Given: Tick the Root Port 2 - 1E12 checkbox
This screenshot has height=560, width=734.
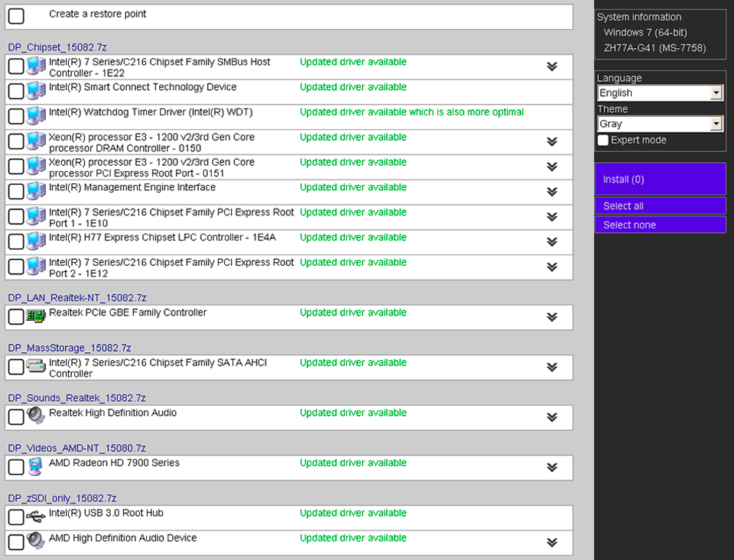Looking at the screenshot, I should click(16, 267).
